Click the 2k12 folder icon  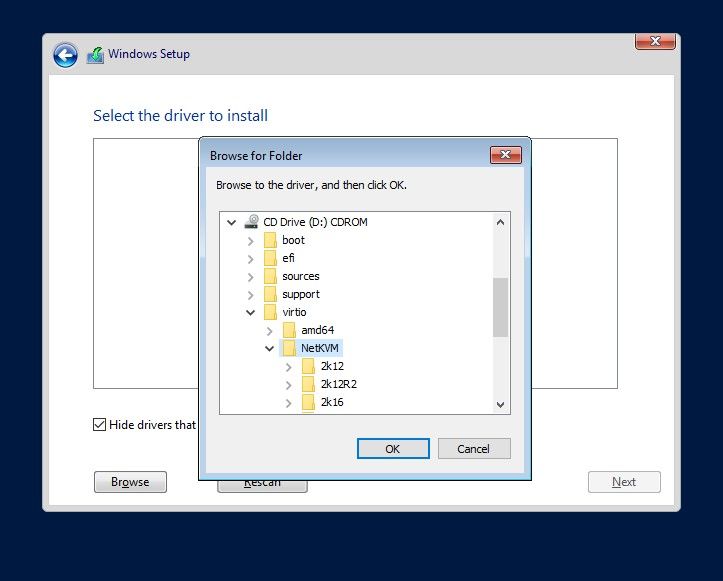308,366
